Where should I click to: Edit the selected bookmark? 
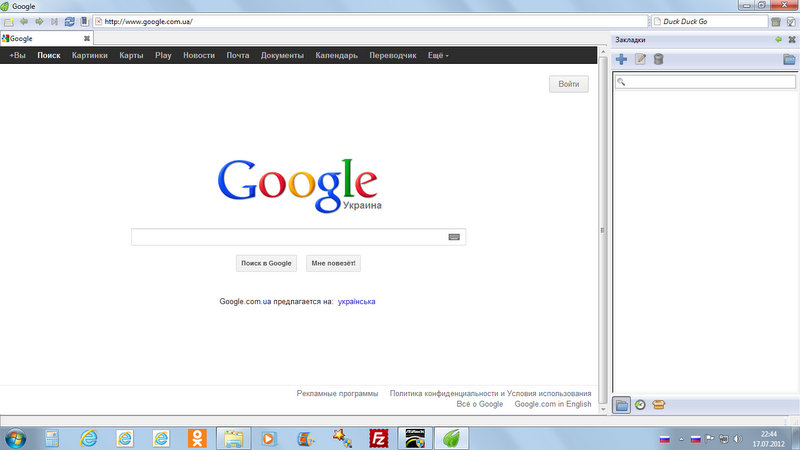click(x=640, y=59)
